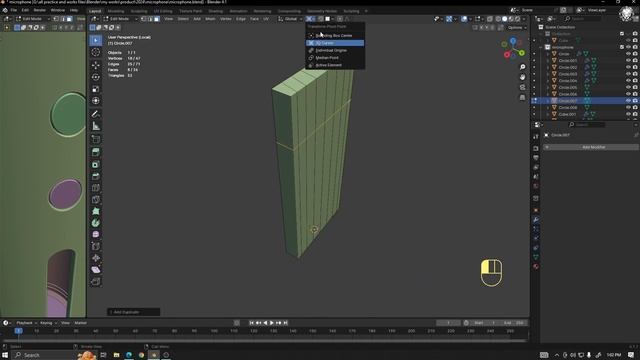This screenshot has width=640, height=360.
Task: Click the zoom viewport magnifier icon
Action: click(522, 67)
